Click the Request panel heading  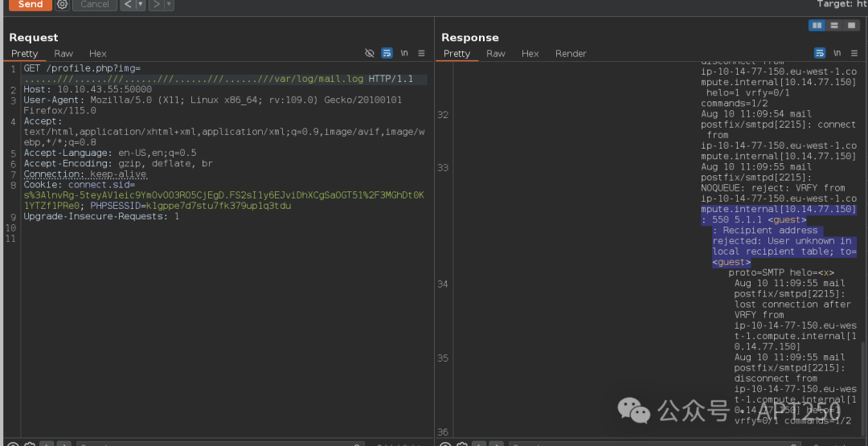click(x=33, y=37)
